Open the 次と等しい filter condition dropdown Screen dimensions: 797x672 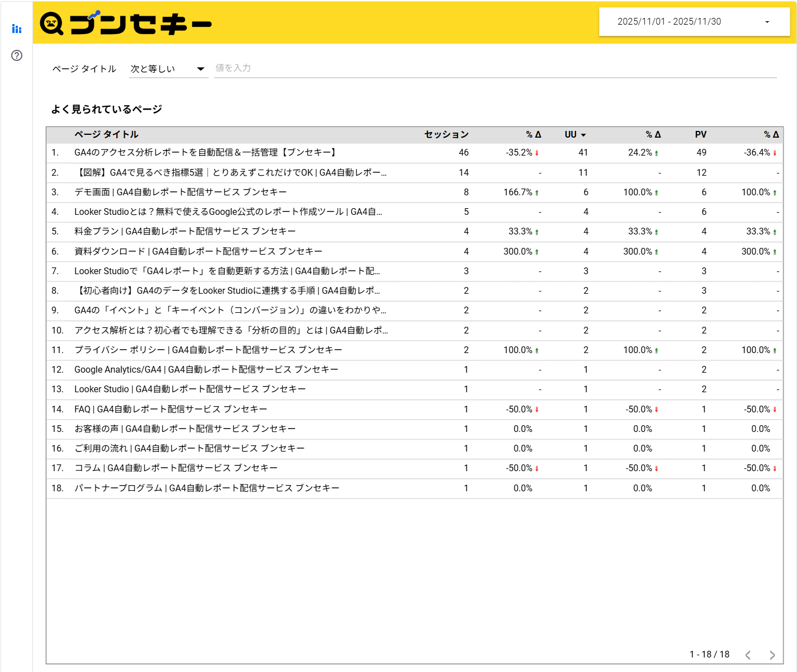tap(167, 68)
